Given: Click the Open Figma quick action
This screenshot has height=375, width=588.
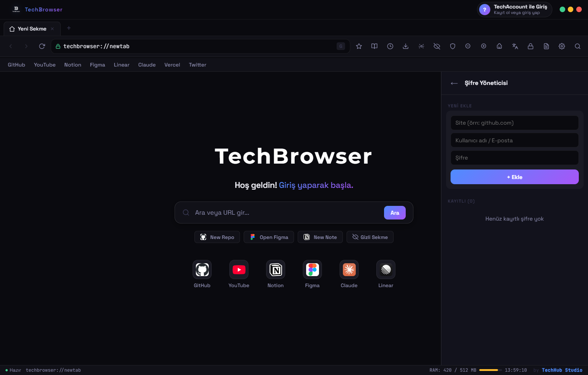Looking at the screenshot, I should 269,237.
